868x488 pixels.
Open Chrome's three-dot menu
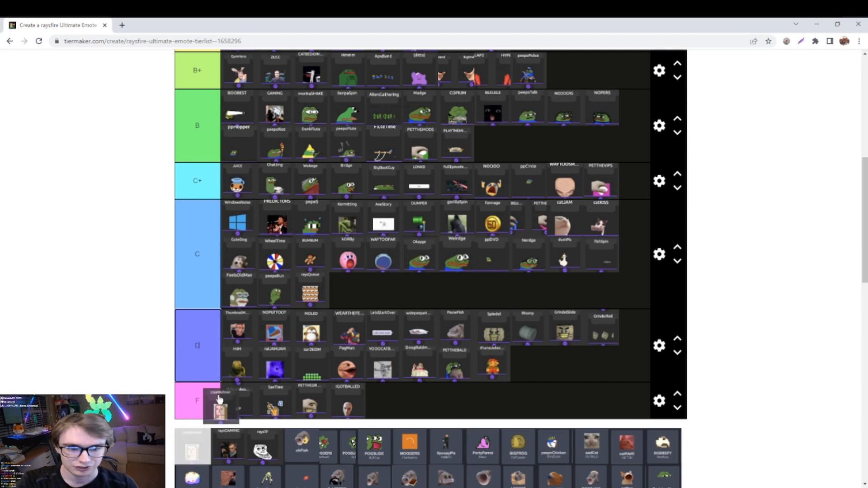click(859, 41)
